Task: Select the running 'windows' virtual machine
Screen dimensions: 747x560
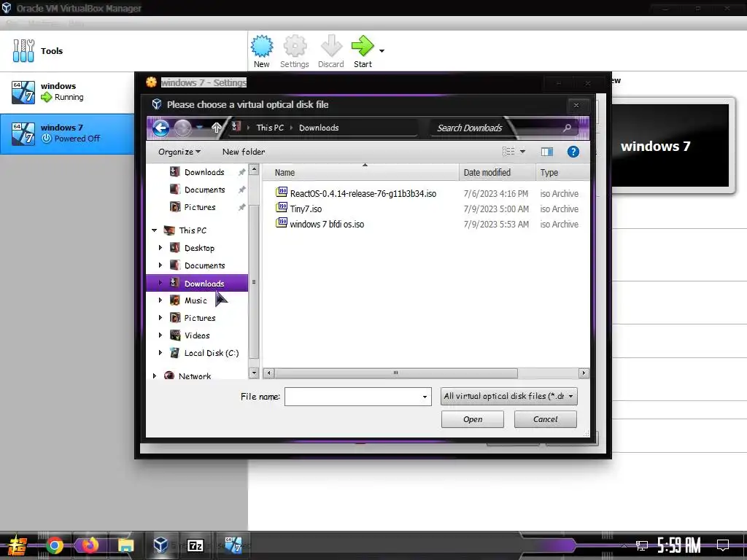Action: (x=68, y=92)
